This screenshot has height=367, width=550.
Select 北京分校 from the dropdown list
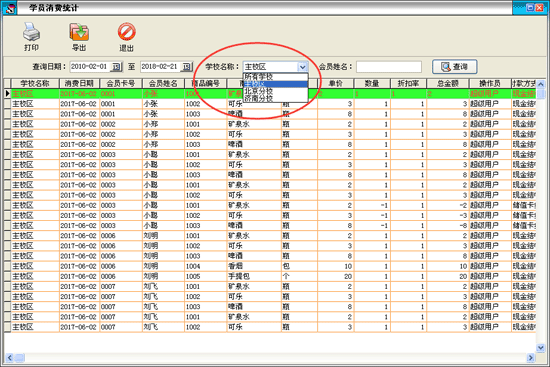click(275, 91)
